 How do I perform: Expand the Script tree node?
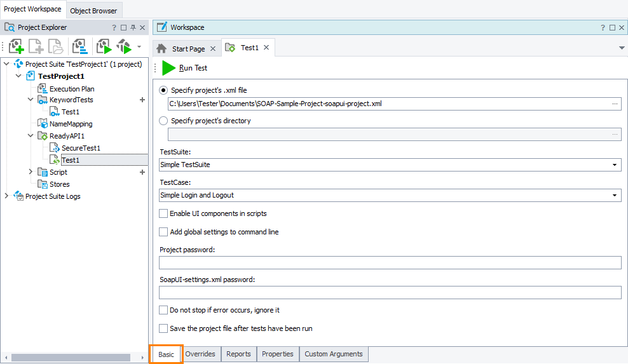pos(31,172)
